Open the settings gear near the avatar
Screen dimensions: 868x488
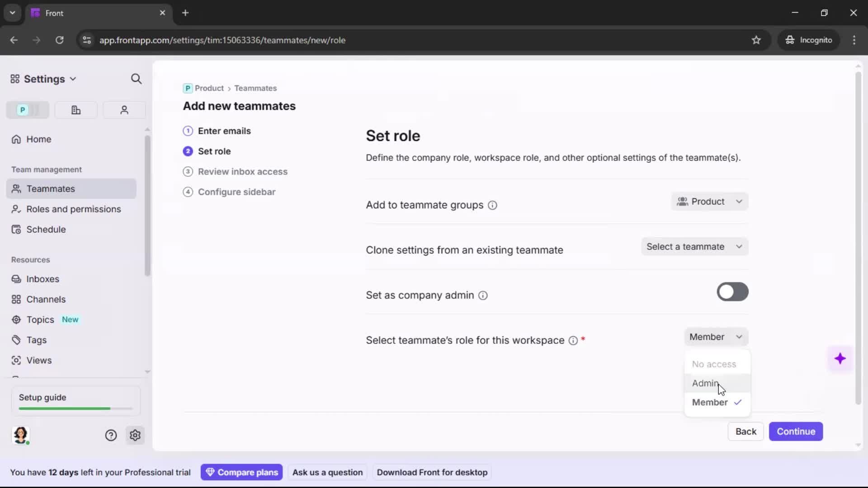coord(135,435)
